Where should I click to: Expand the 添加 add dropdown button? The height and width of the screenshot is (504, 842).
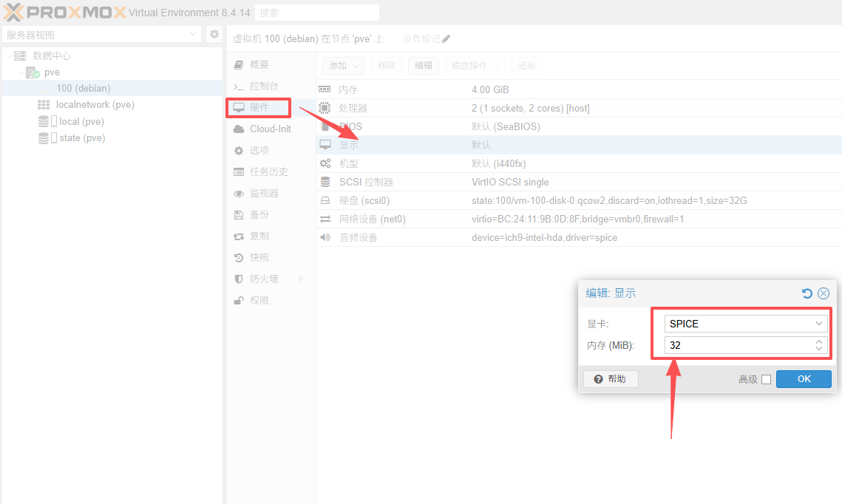[x=344, y=66]
